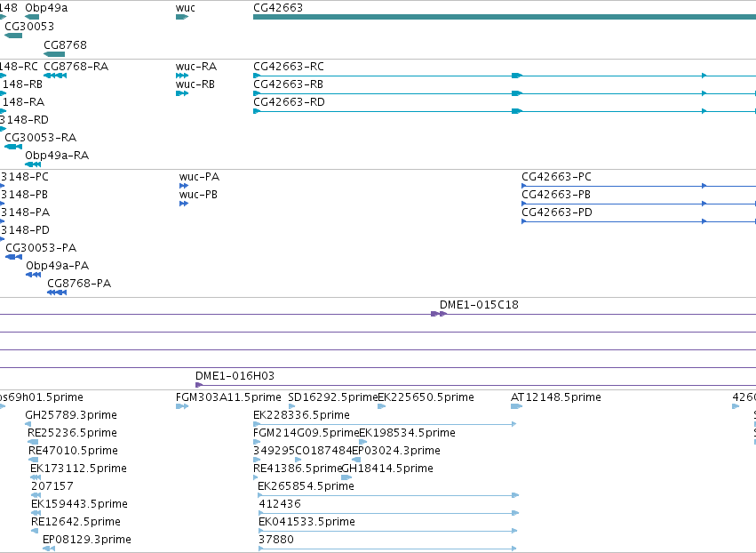The width and height of the screenshot is (756, 553).
Task: Select the CG8768 gene feature
Action: coord(54,54)
